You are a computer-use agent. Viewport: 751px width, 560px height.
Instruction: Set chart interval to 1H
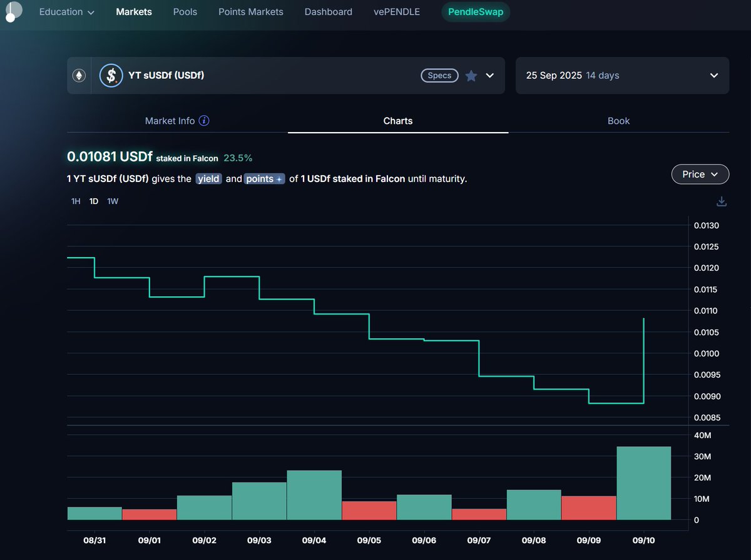coord(76,201)
